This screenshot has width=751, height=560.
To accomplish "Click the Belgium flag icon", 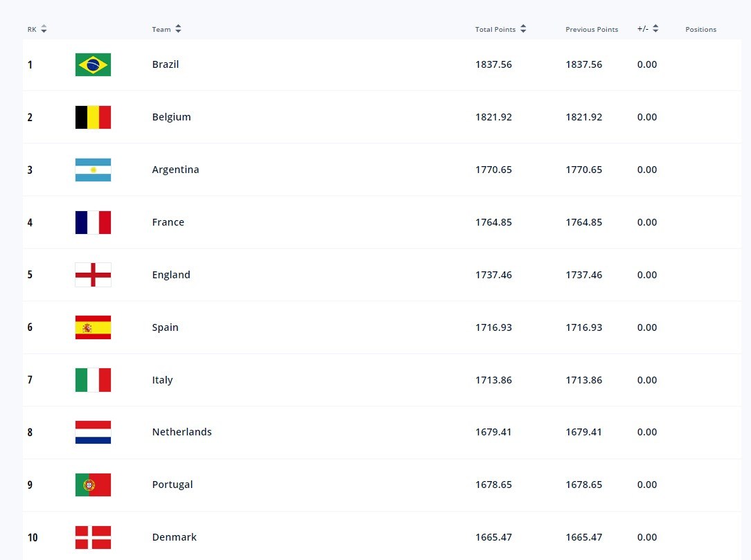I will 93,117.
